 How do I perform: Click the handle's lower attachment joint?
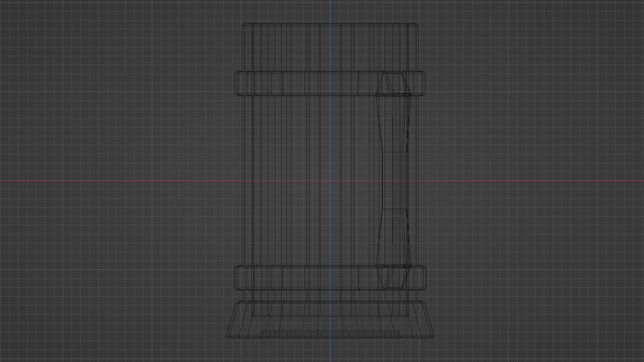click(x=393, y=277)
